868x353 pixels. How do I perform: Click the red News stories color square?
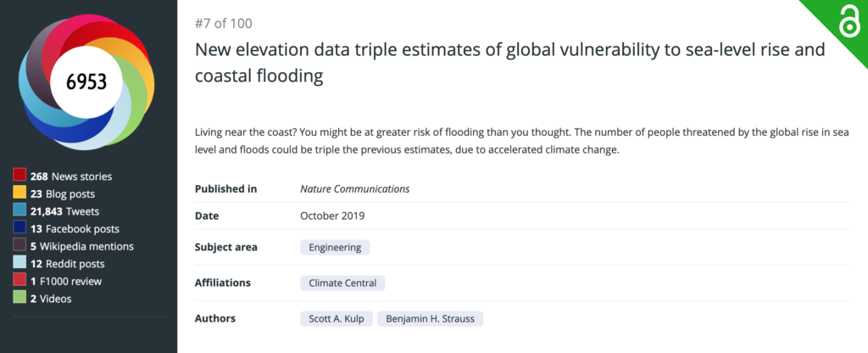(19, 176)
